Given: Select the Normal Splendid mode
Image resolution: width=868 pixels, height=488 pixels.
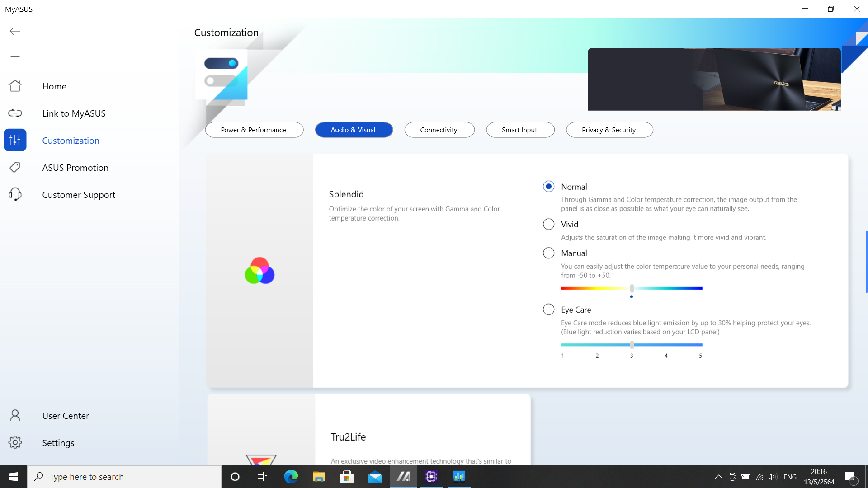Looking at the screenshot, I should pos(548,187).
